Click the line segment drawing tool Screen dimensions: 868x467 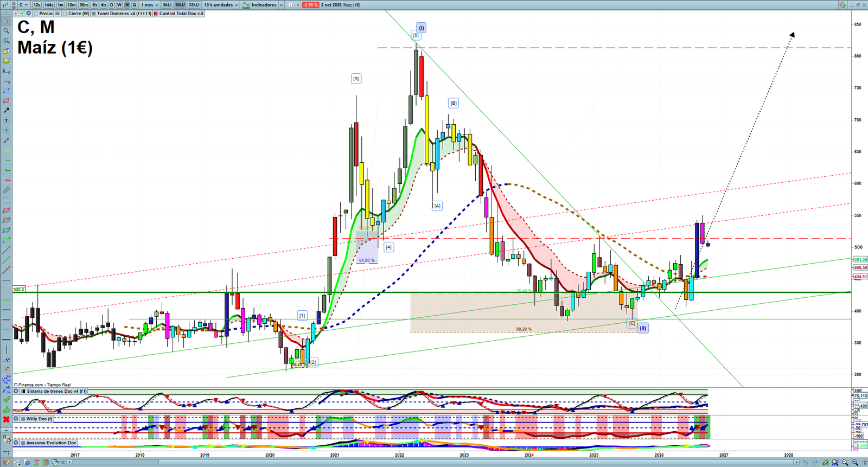tap(7, 140)
